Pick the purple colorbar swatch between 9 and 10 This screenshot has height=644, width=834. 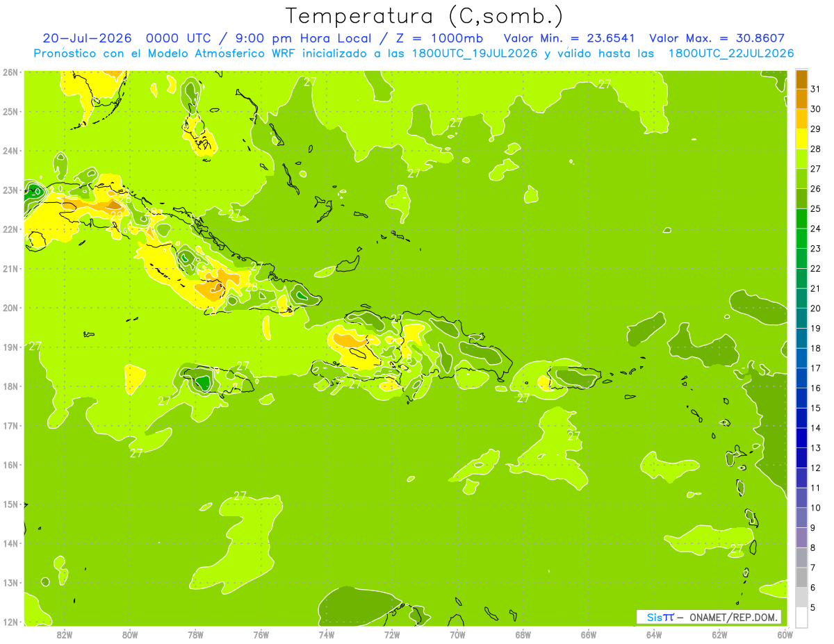click(x=801, y=518)
